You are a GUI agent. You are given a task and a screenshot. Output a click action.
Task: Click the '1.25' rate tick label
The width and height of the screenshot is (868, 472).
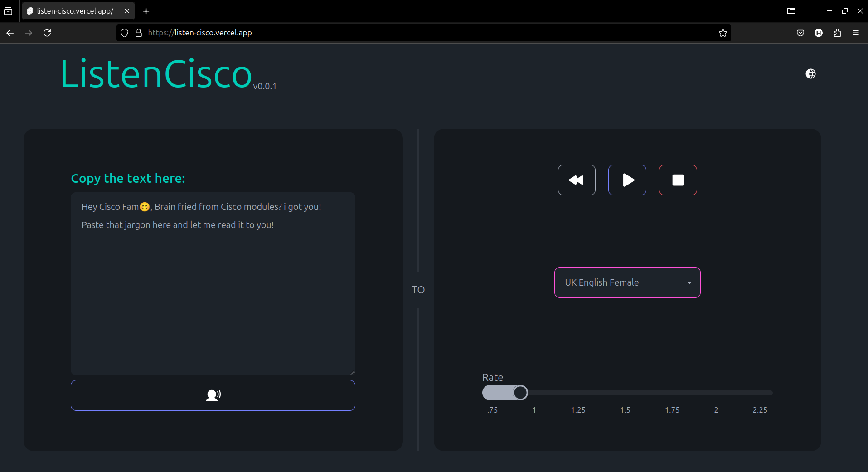click(x=578, y=410)
